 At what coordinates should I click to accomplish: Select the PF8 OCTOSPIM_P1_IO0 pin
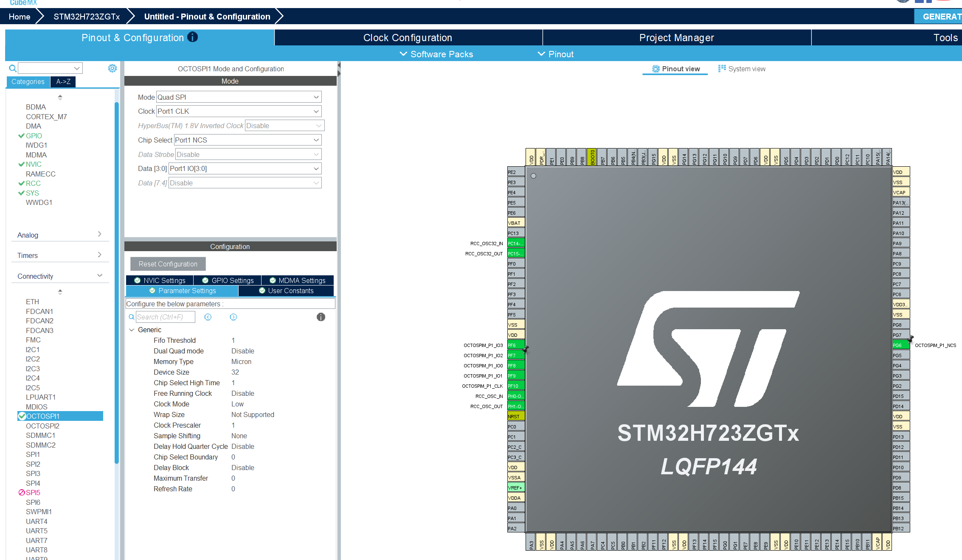click(x=516, y=365)
